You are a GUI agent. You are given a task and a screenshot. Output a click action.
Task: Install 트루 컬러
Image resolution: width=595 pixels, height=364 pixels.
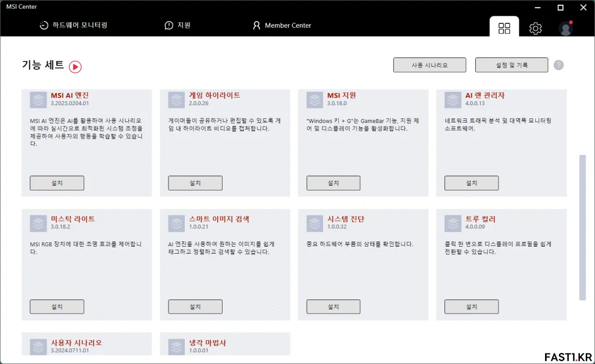pos(471,307)
